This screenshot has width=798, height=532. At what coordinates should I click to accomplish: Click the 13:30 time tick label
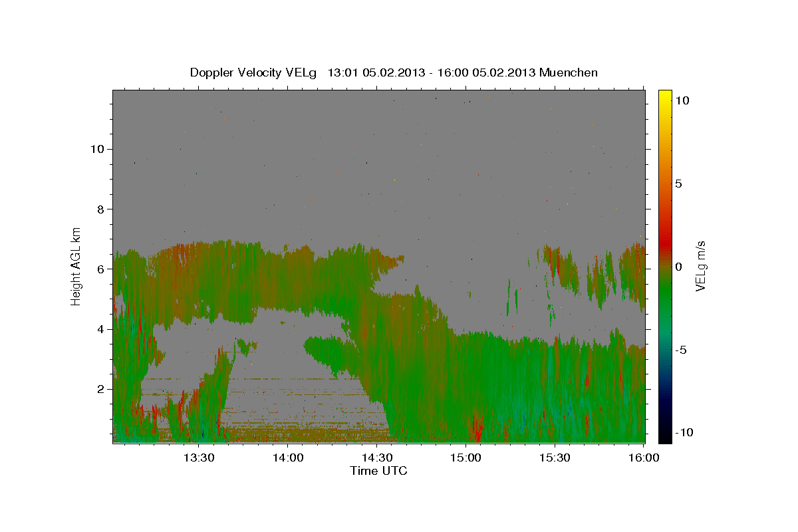tap(199, 458)
